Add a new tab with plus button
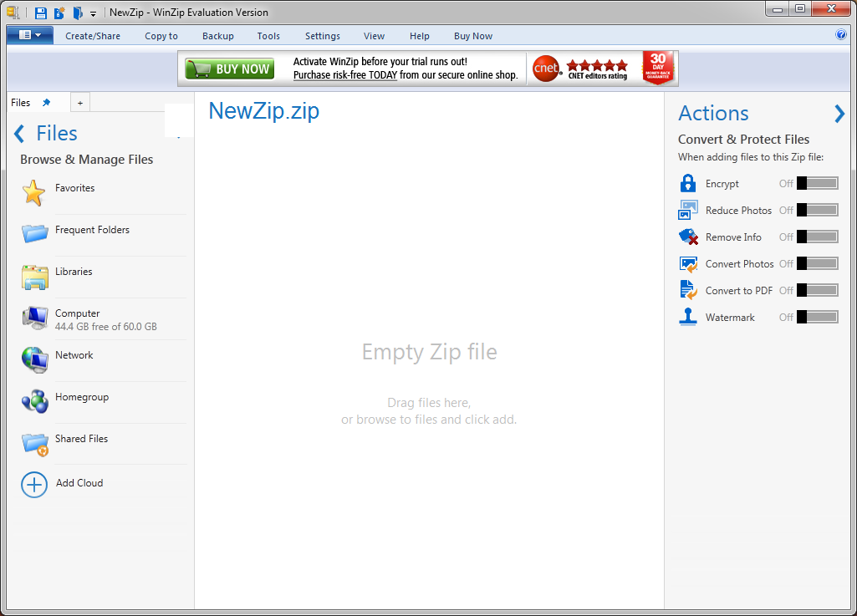 [80, 103]
